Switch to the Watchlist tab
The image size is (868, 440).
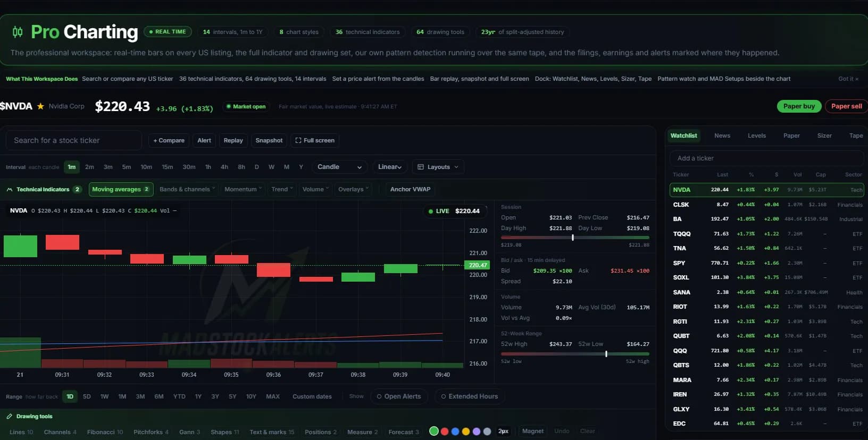click(x=683, y=136)
